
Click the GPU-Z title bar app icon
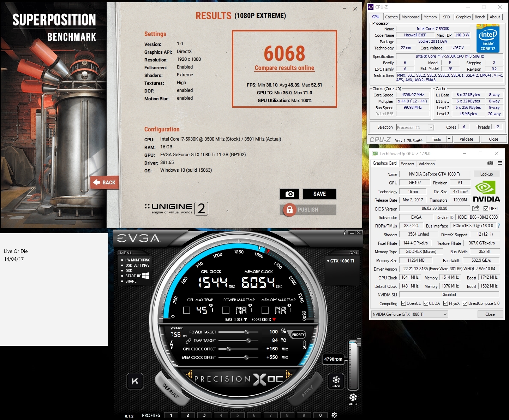pyautogui.click(x=375, y=153)
